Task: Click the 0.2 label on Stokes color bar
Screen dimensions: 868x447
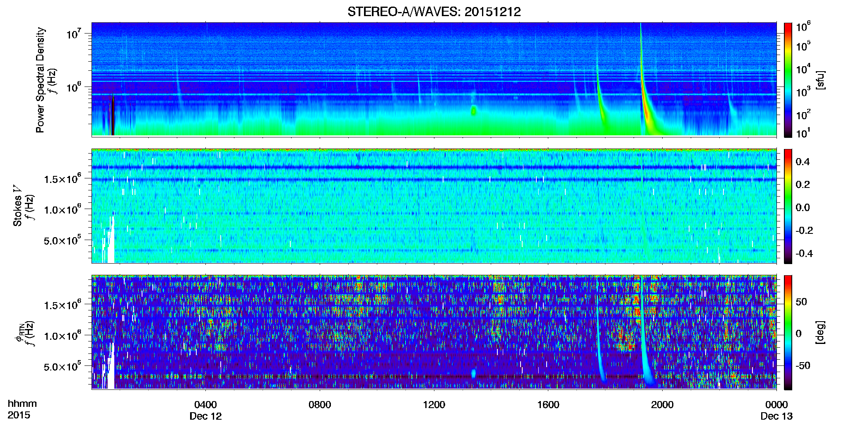Action: (803, 185)
